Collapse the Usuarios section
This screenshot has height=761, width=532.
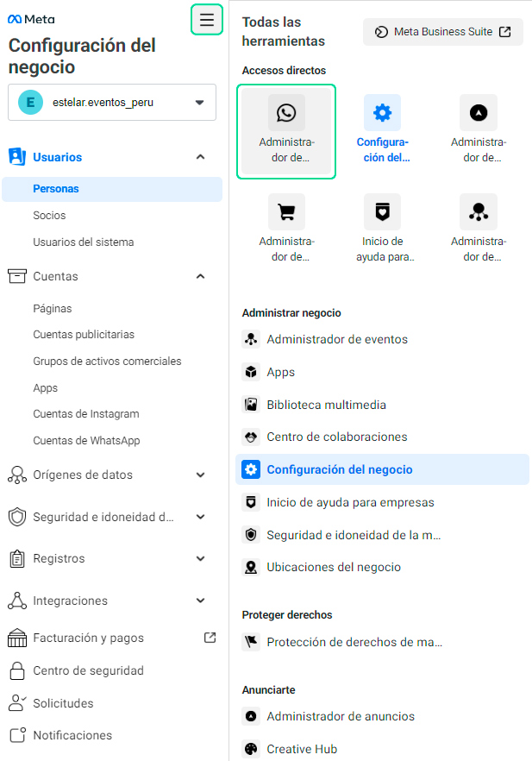[200, 157]
